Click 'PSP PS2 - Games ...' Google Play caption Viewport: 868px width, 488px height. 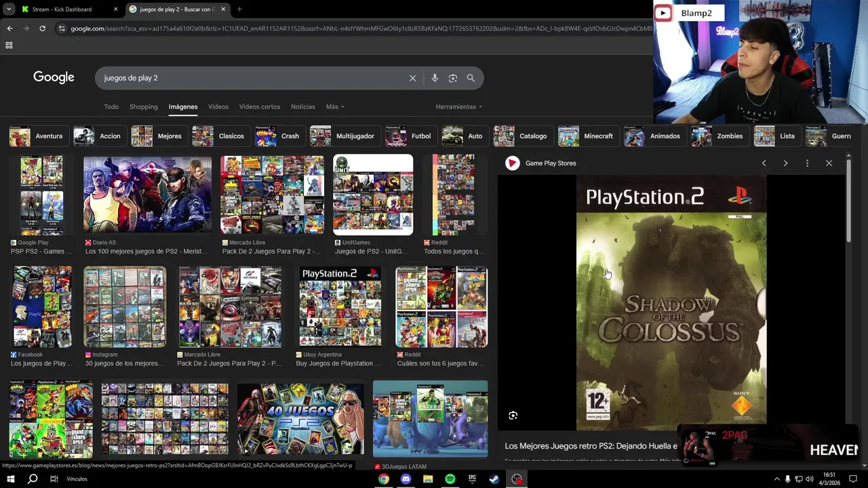(x=41, y=251)
